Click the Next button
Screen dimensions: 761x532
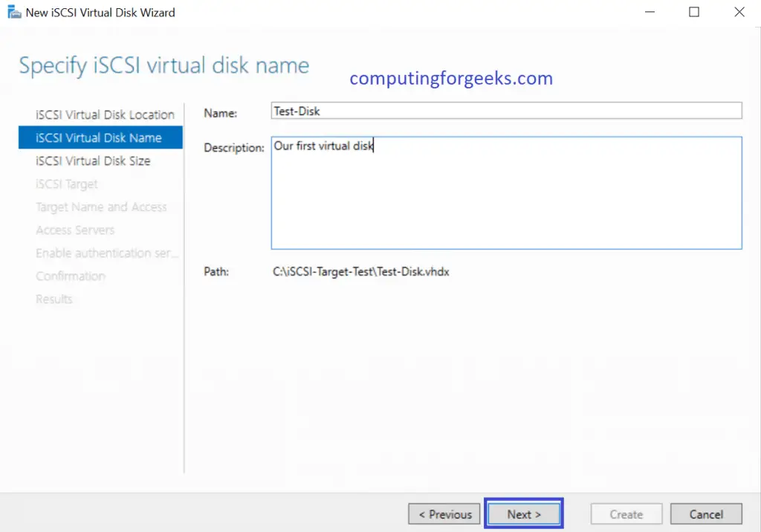pos(524,514)
